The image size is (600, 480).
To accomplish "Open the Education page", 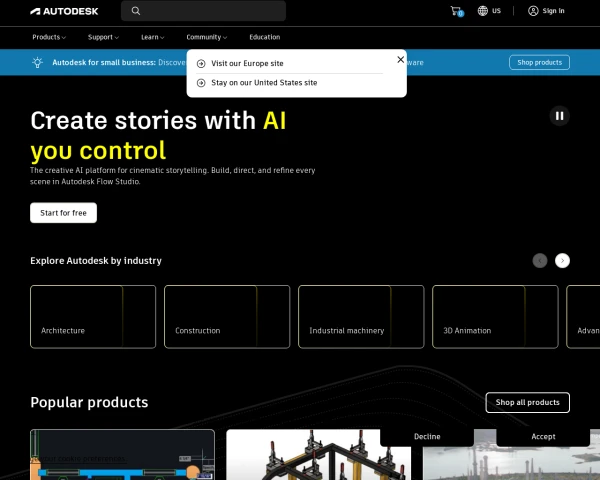I will coord(265,37).
